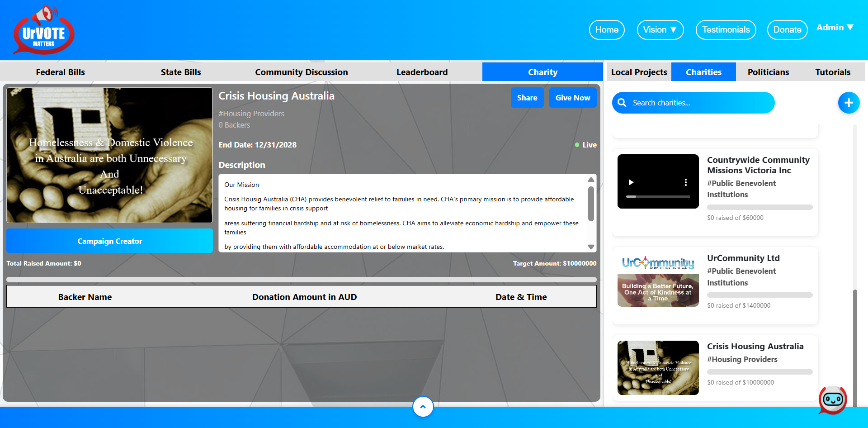868x428 pixels.
Task: Click '0 Backers' text
Action: (x=234, y=125)
